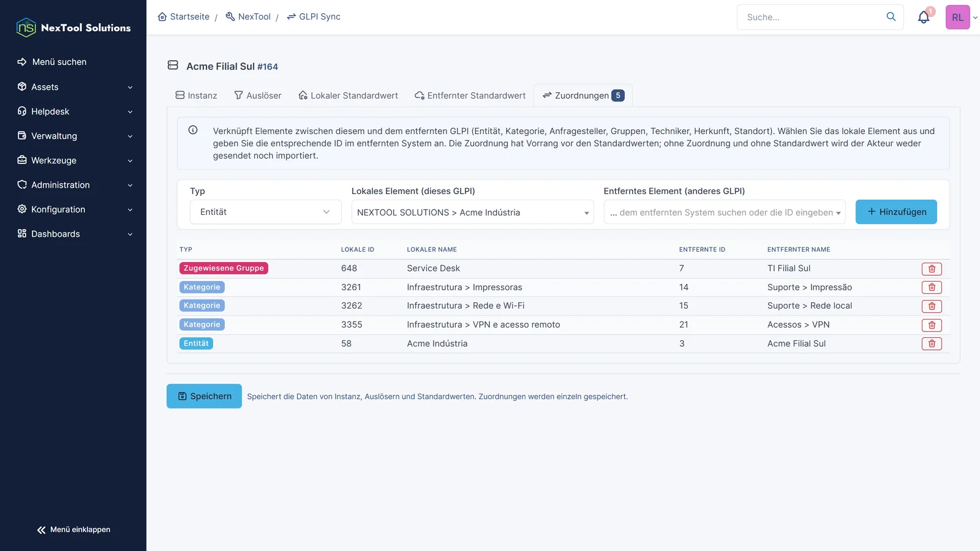The height and width of the screenshot is (551, 980).
Task: Open the GLPI Sync breadcrumb link
Action: pos(313,17)
